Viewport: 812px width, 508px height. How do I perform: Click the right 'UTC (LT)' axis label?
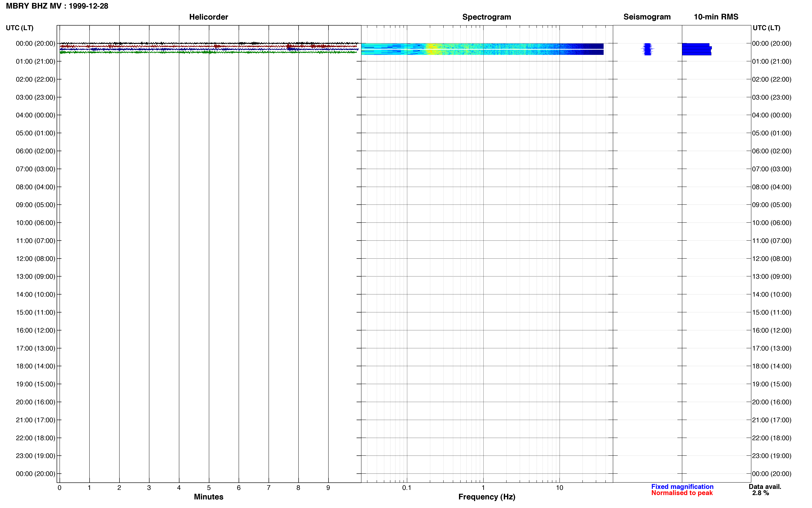pyautogui.click(x=766, y=28)
